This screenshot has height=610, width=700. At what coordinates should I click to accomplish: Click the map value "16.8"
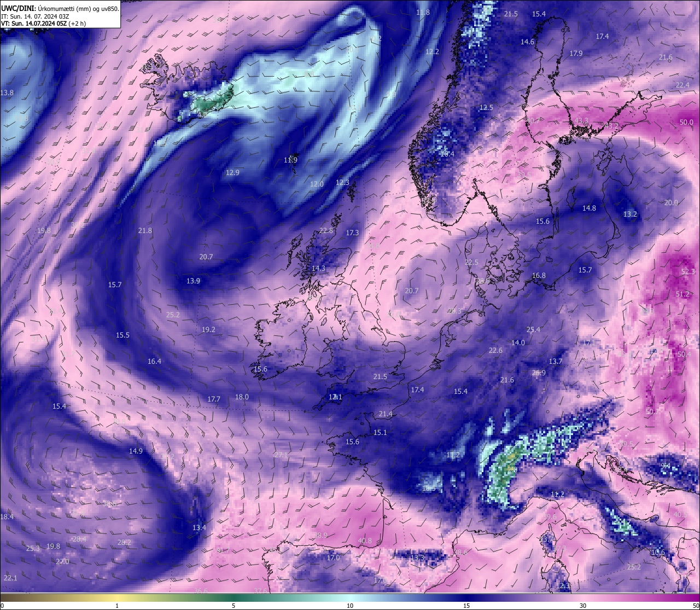(x=539, y=276)
